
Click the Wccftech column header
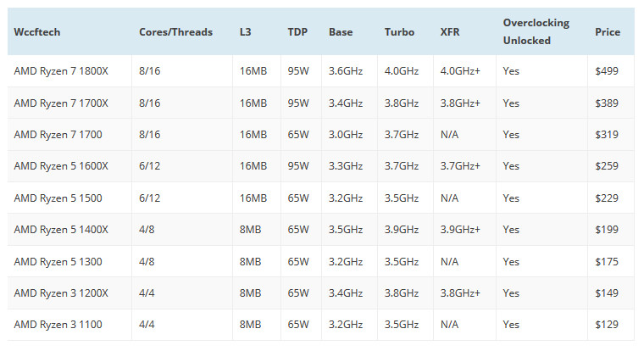point(37,32)
